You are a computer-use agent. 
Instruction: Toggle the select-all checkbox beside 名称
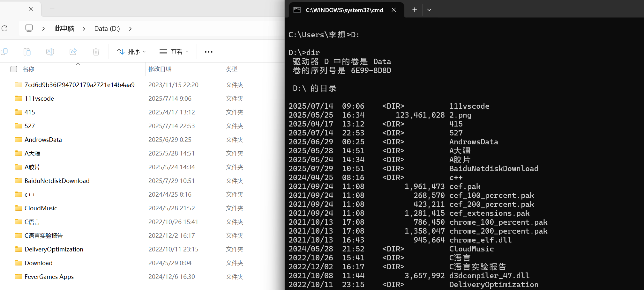click(14, 69)
